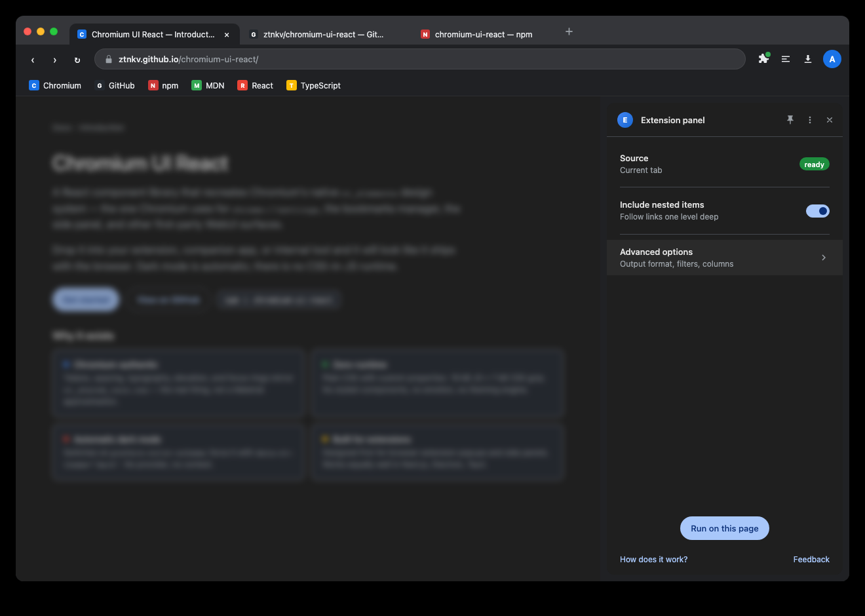The image size is (865, 616).
Task: View site security via the lock icon
Action: tap(107, 59)
